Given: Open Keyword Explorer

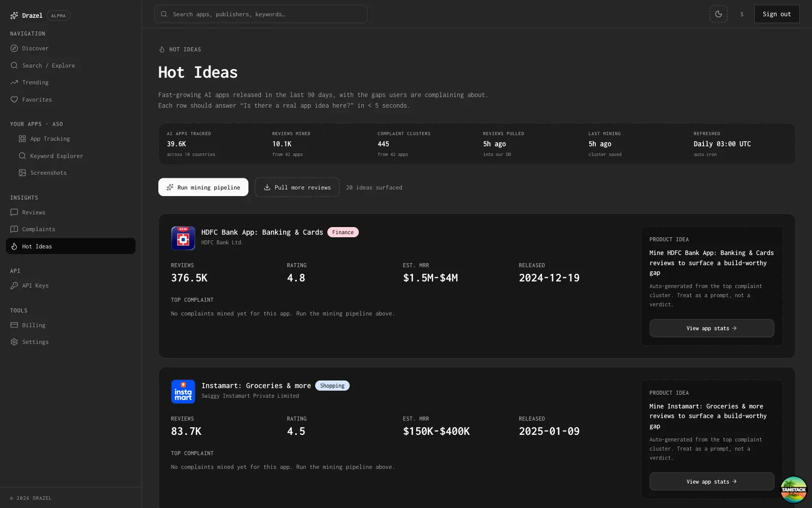Looking at the screenshot, I should pos(75,156).
